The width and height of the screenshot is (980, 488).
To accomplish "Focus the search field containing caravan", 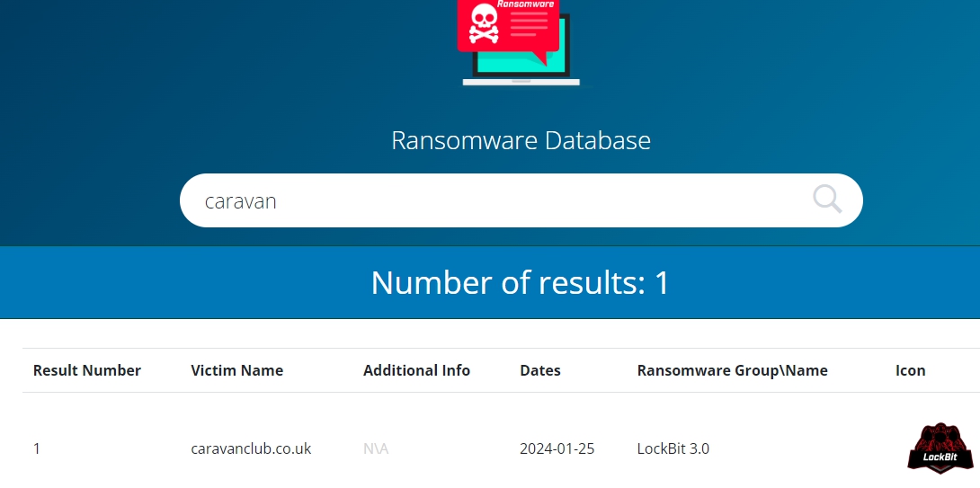I will (x=521, y=200).
